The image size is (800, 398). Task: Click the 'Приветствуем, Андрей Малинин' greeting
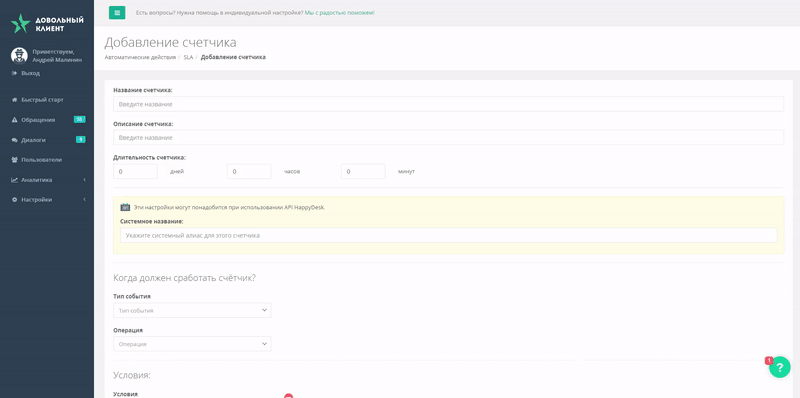coord(56,56)
